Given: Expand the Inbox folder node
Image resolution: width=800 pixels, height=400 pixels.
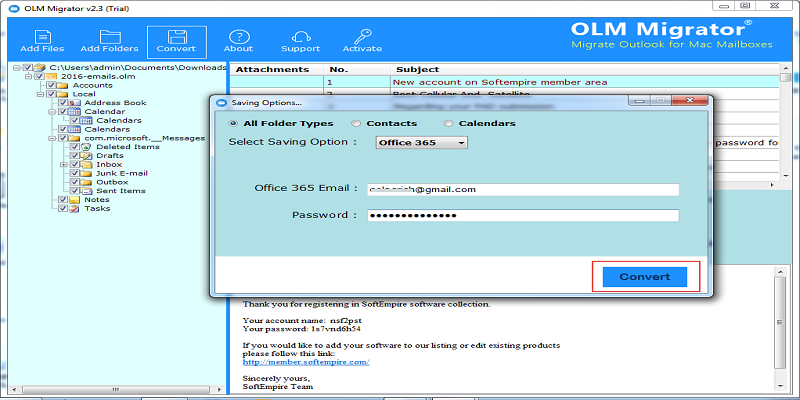Looking at the screenshot, I should [x=63, y=165].
